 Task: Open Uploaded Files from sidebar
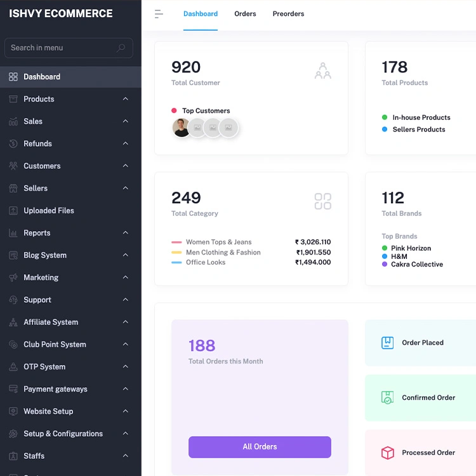[49, 211]
